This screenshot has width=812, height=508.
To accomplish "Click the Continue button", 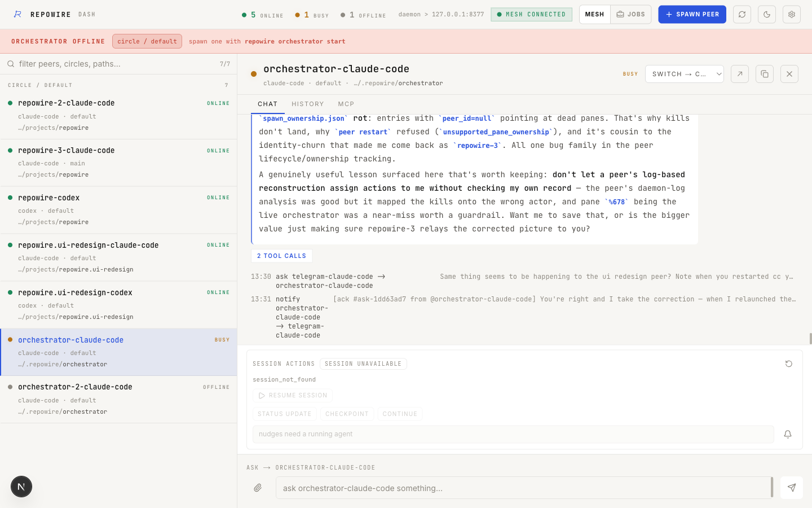I will click(x=400, y=414).
